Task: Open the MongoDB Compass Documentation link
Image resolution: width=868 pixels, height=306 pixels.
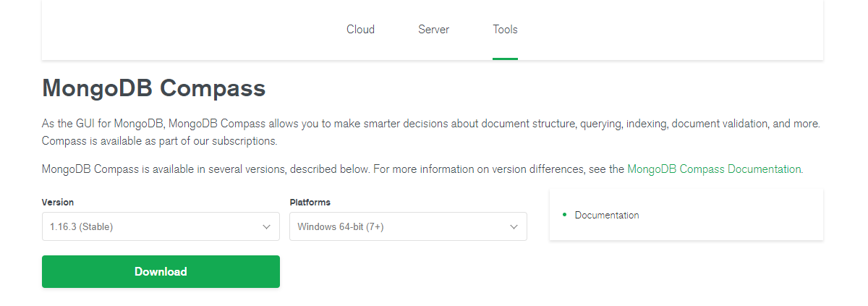Action: (x=714, y=169)
